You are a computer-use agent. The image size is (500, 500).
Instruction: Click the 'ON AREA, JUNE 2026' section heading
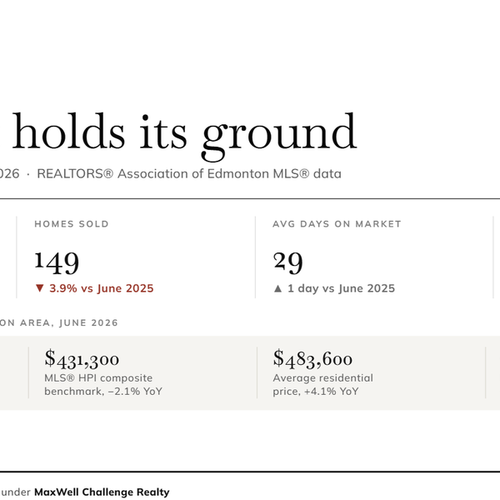pyautogui.click(x=59, y=323)
